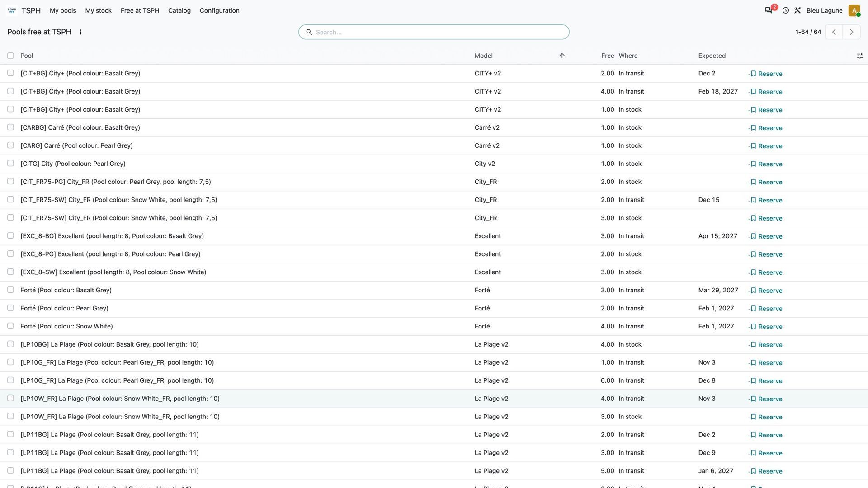Check the Forté Snow White row checkbox
Viewport: 868px width, 488px height.
(x=10, y=326)
